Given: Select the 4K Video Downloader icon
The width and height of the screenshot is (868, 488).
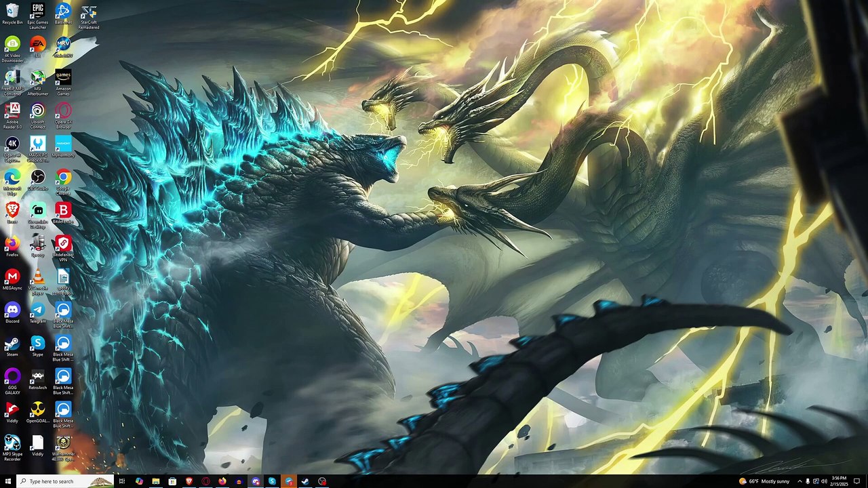Looking at the screenshot, I should point(12,49).
